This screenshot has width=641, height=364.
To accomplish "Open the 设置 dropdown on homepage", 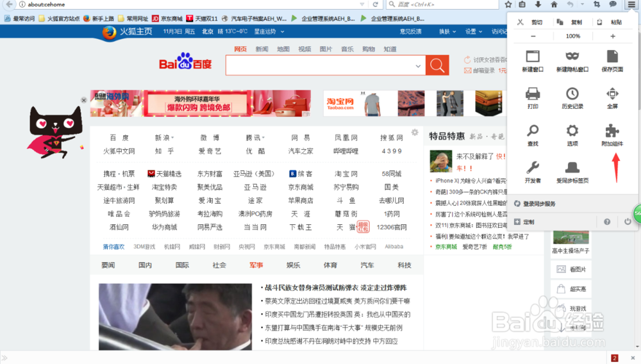I will coord(474,31).
